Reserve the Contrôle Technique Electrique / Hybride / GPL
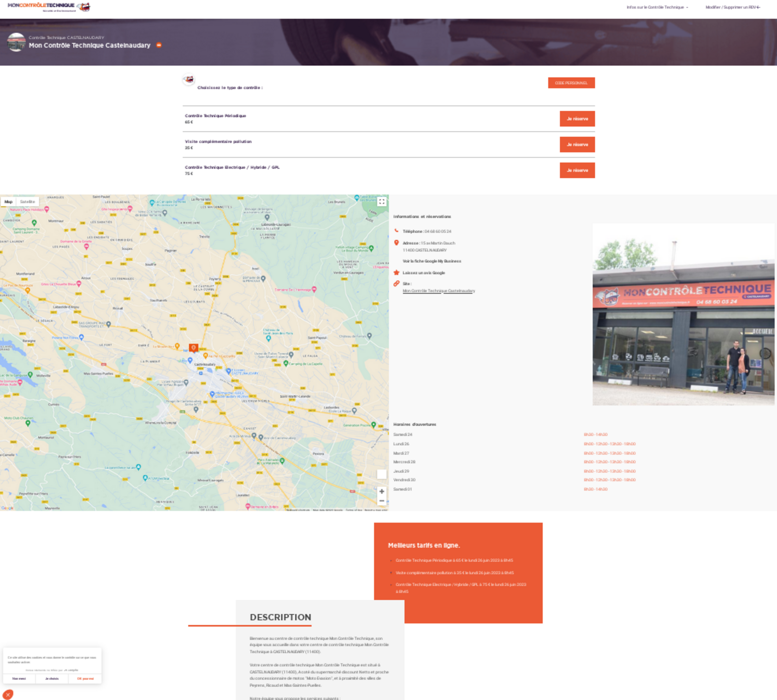This screenshot has width=777, height=700. click(x=577, y=170)
